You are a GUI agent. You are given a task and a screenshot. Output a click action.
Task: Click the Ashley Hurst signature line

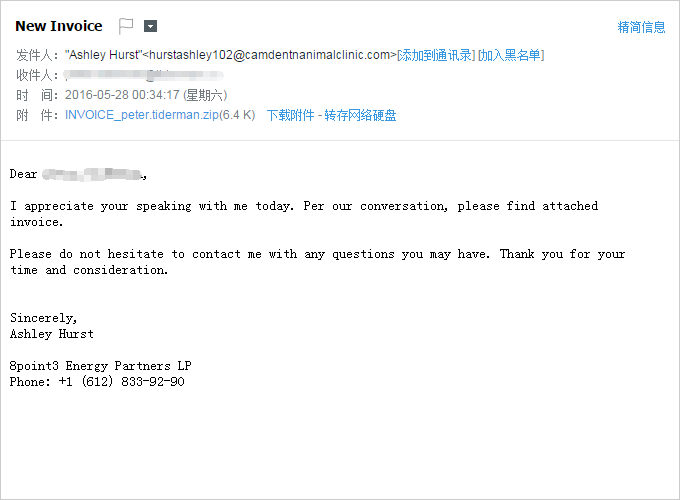click(52, 334)
